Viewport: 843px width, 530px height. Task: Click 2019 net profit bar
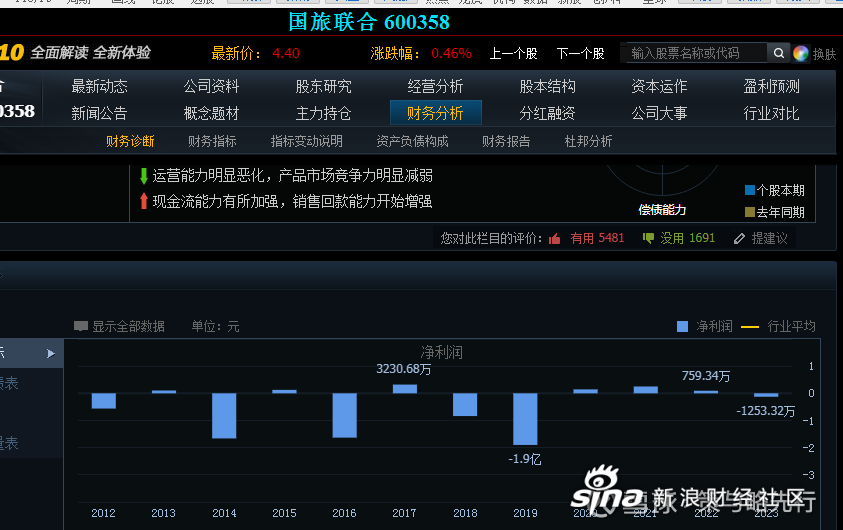525,419
